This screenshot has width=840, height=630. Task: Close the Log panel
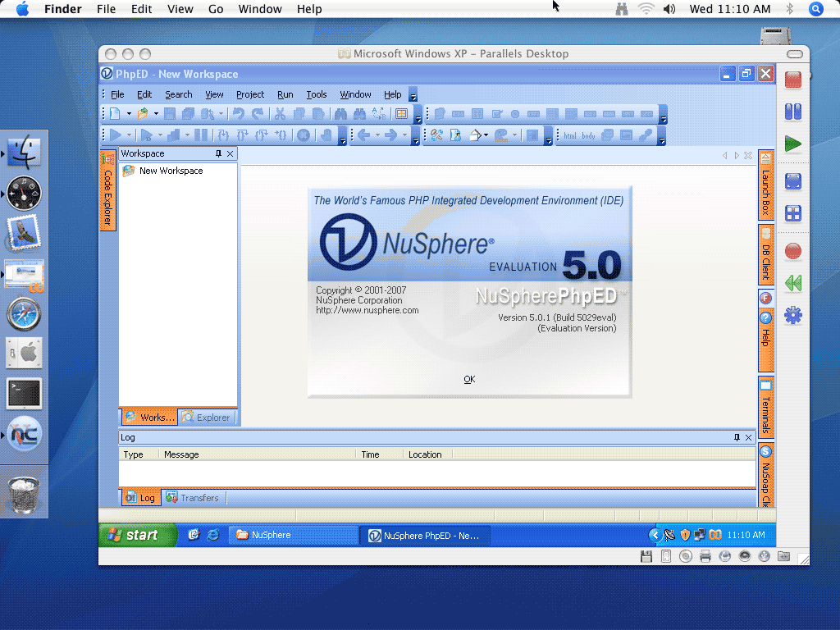click(x=748, y=438)
